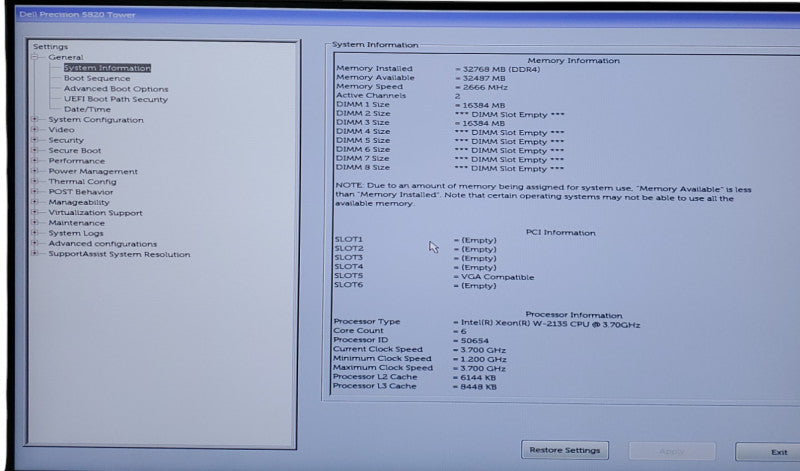Open the Date/Time settings
This screenshot has width=800, height=471.
87,109
